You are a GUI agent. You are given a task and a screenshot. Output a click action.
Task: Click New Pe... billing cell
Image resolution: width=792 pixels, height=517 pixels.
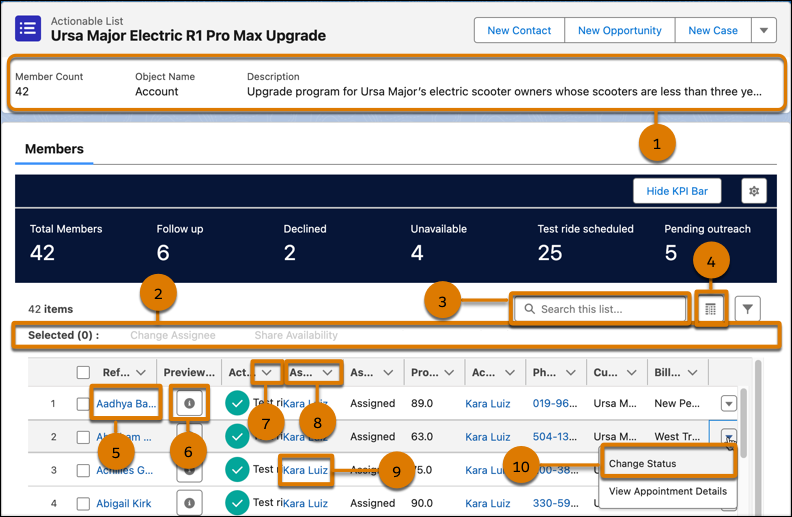pos(677,403)
